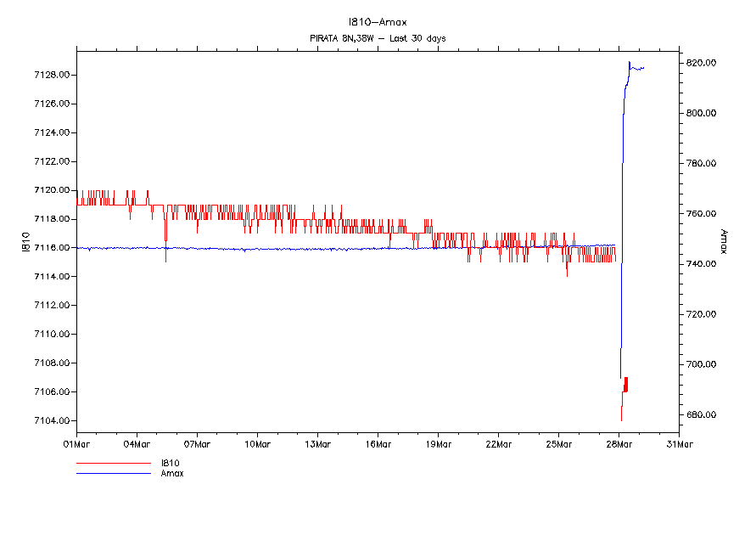Choose the 13Mar date tick label

click(x=317, y=443)
